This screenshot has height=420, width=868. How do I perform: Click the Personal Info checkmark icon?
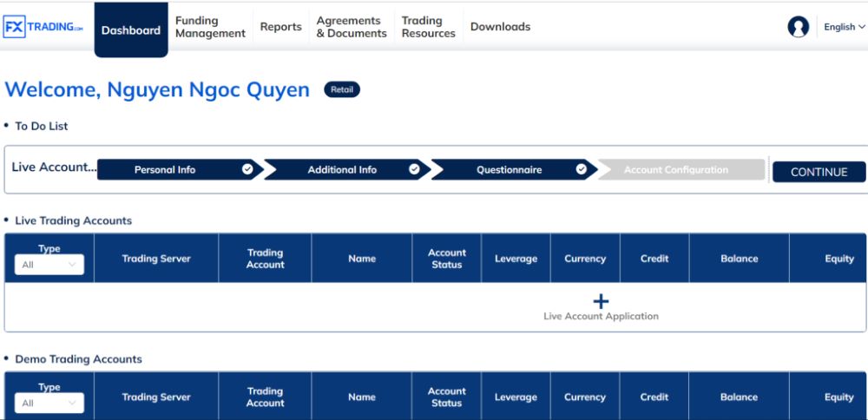[247, 170]
